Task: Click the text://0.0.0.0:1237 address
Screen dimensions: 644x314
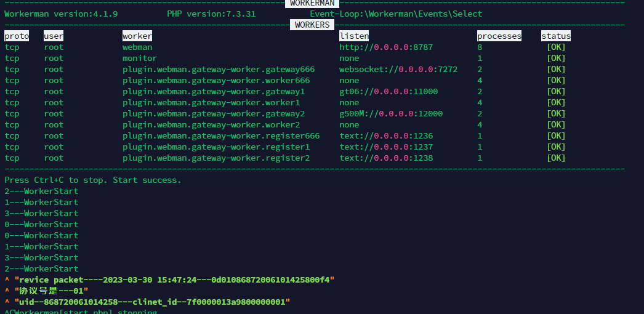Action: (386, 147)
